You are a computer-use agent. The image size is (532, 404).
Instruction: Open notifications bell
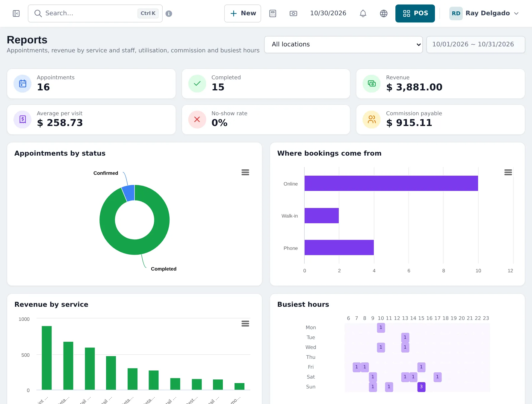coord(363,13)
